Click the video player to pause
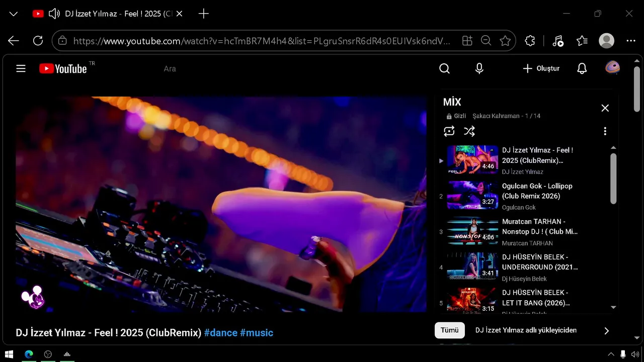The height and width of the screenshot is (362, 644). pyautogui.click(x=221, y=204)
